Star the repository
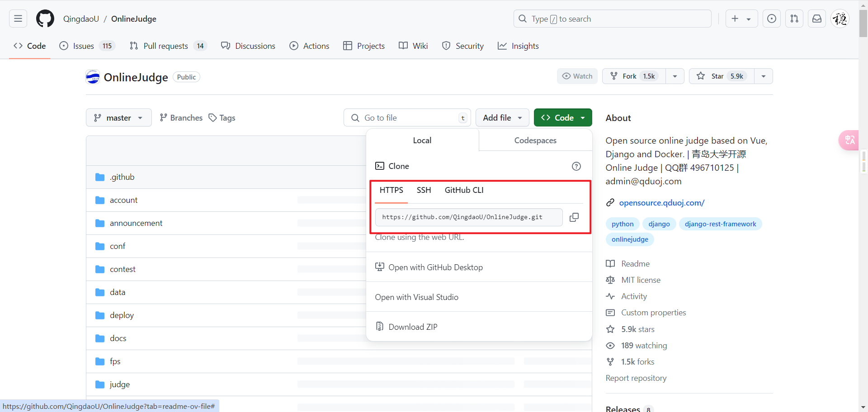Screen dimensions: 868x412 coord(722,76)
